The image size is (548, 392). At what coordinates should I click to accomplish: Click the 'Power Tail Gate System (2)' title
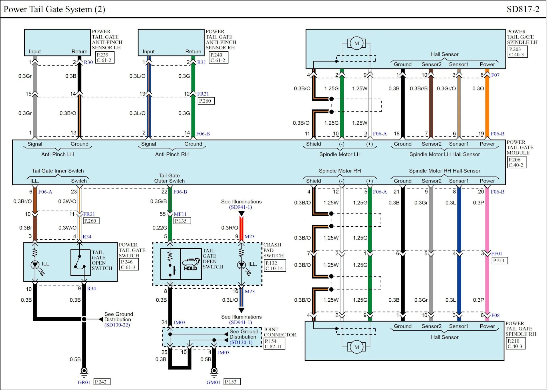tap(54, 9)
